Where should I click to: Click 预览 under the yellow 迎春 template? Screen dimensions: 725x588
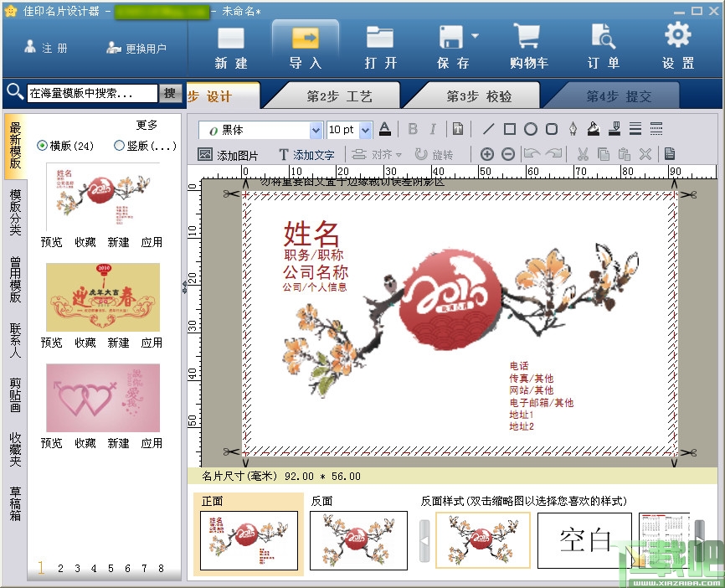click(51, 343)
